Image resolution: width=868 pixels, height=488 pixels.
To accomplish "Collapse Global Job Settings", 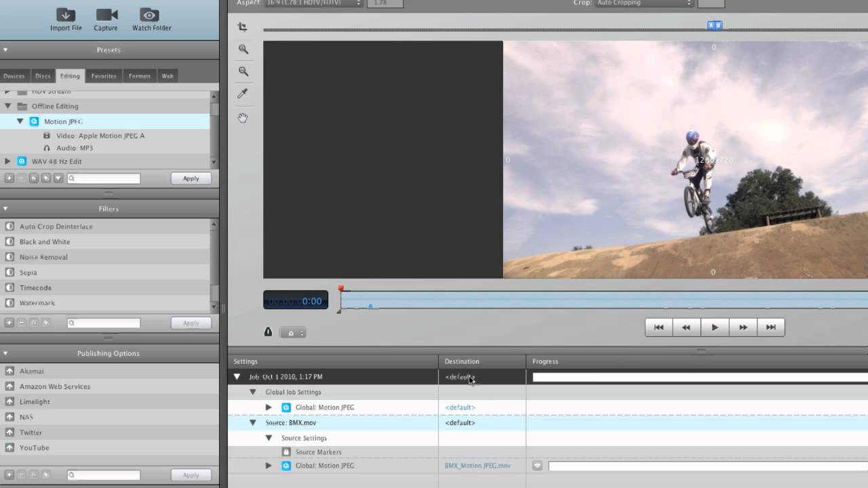I will tap(253, 392).
